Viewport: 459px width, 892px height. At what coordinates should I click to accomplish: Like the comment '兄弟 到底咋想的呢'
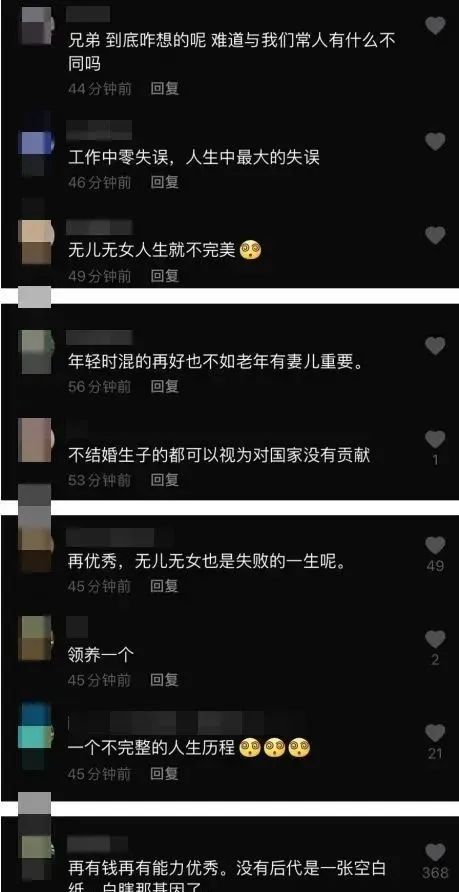pos(436,25)
